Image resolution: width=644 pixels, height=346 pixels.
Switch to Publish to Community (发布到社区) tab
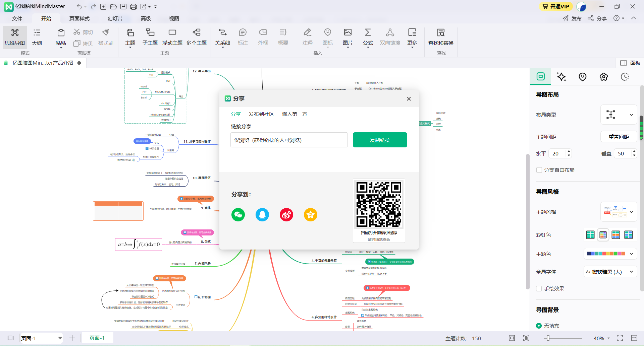coord(261,114)
